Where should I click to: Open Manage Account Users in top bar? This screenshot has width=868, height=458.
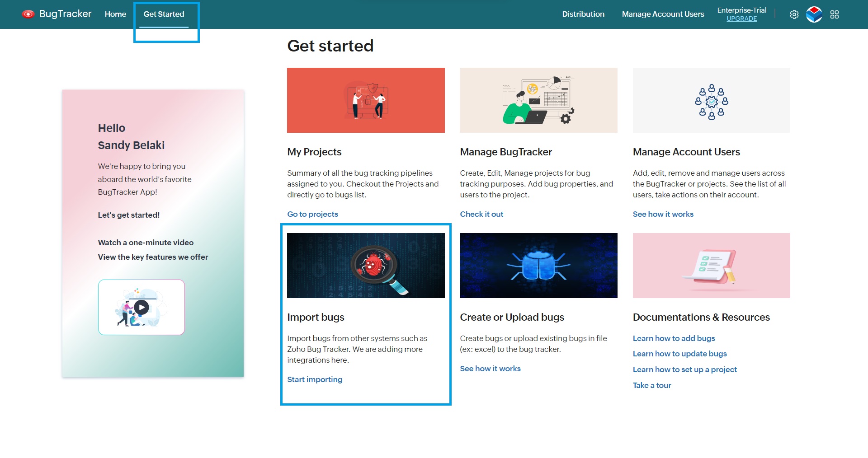[x=663, y=14]
